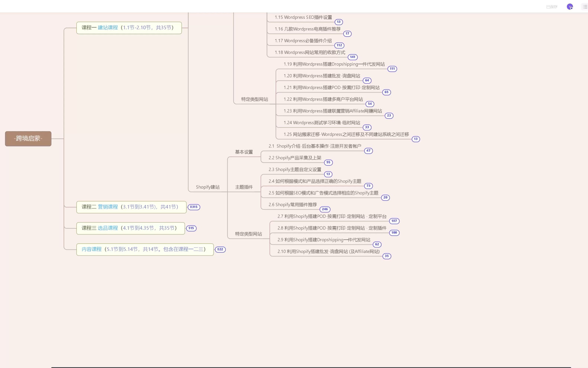The width and height of the screenshot is (588, 368).
Task: Select node 1.20 搭建批发-询盘网站
Action: click(x=322, y=76)
